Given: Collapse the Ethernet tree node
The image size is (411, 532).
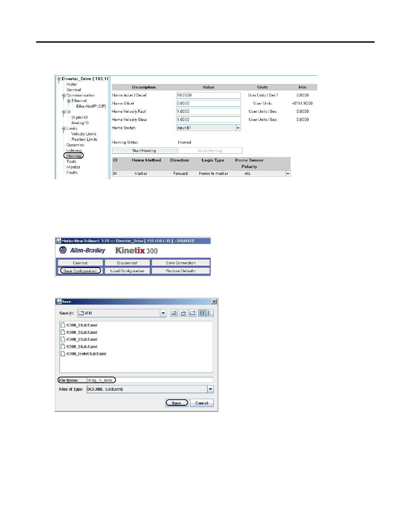Looking at the screenshot, I should (69, 101).
